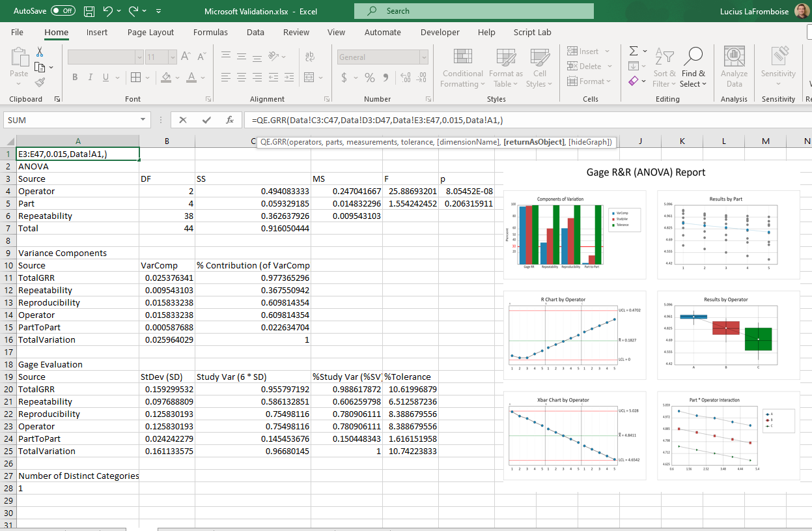Select row 20 header
Screen dimensions: 812x531
point(8,389)
